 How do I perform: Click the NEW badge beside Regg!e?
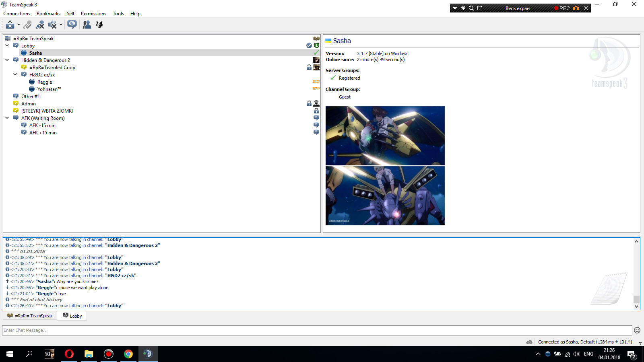[316, 82]
